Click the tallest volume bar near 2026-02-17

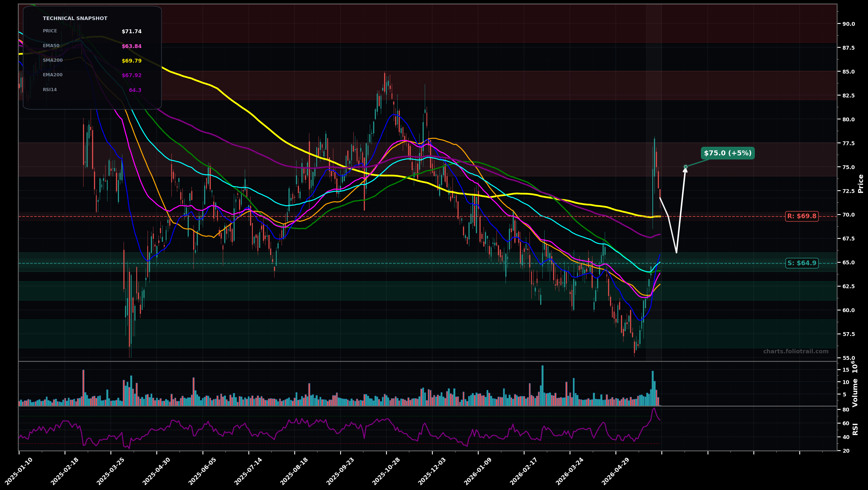pos(542,386)
